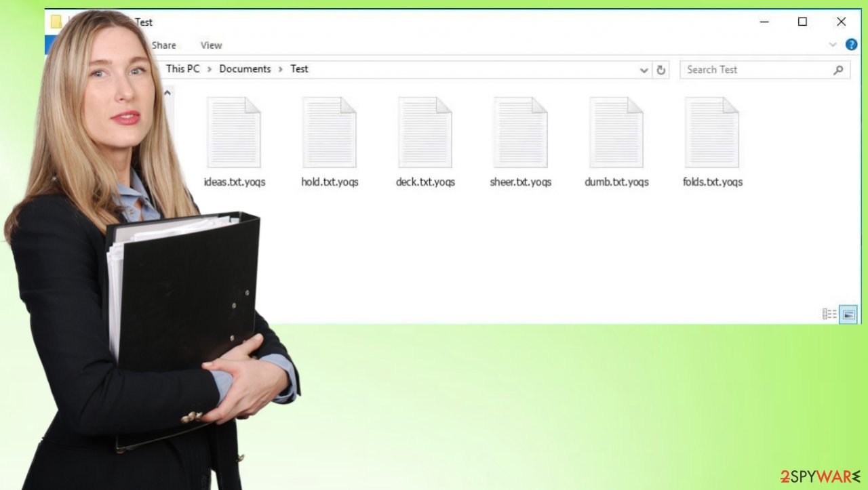Click the hold.txt.yoqs file name
The image size is (868, 490).
point(330,182)
